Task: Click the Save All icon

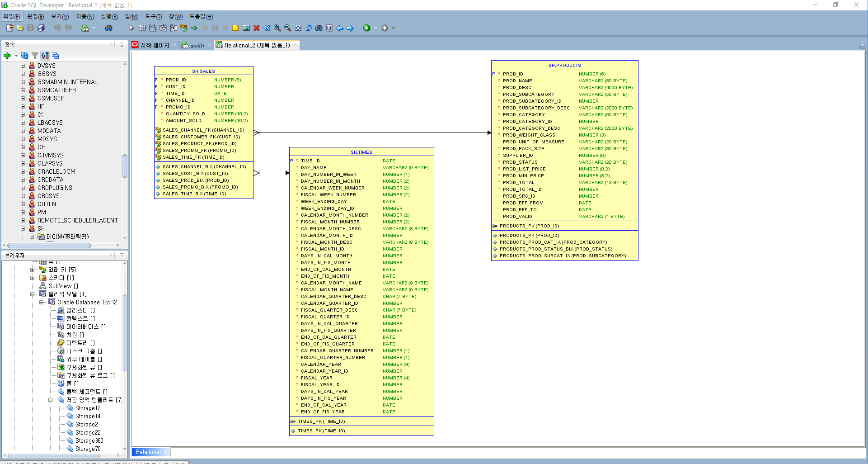Action: coord(41,28)
